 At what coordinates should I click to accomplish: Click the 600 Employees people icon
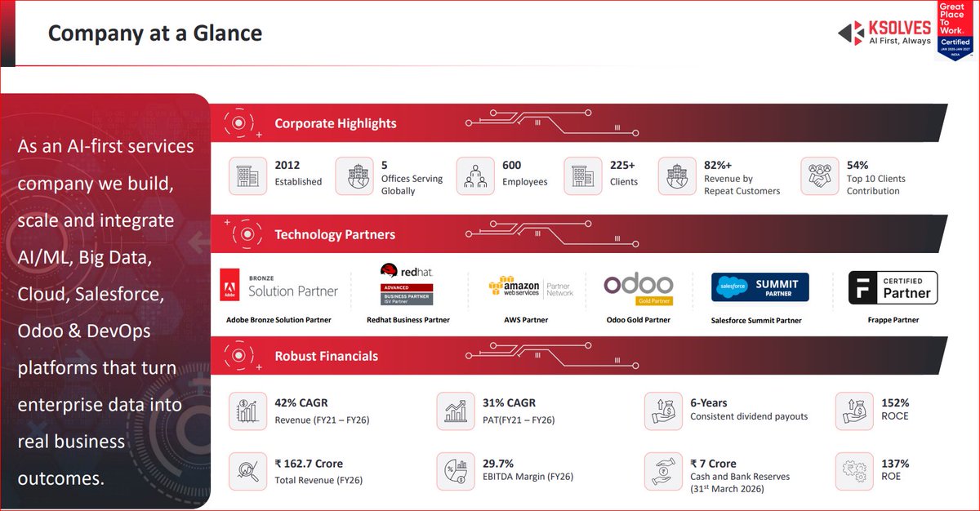pyautogui.click(x=475, y=176)
